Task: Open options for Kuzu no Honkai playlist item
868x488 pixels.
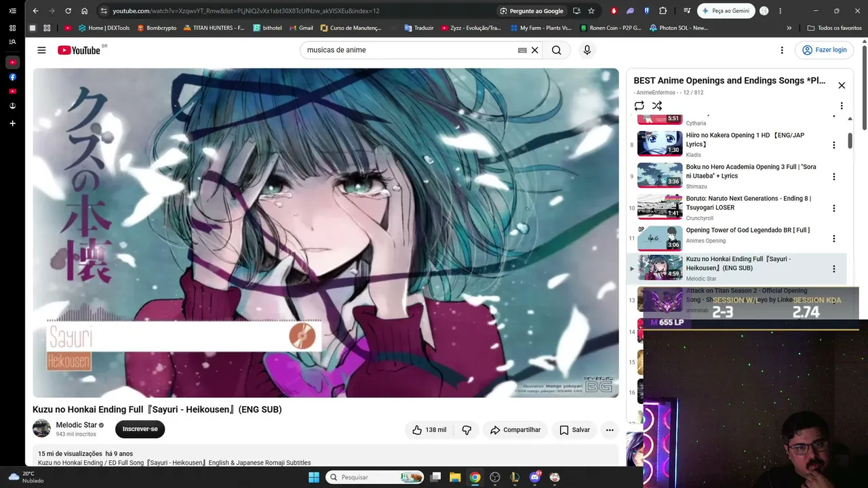Action: coord(834,269)
